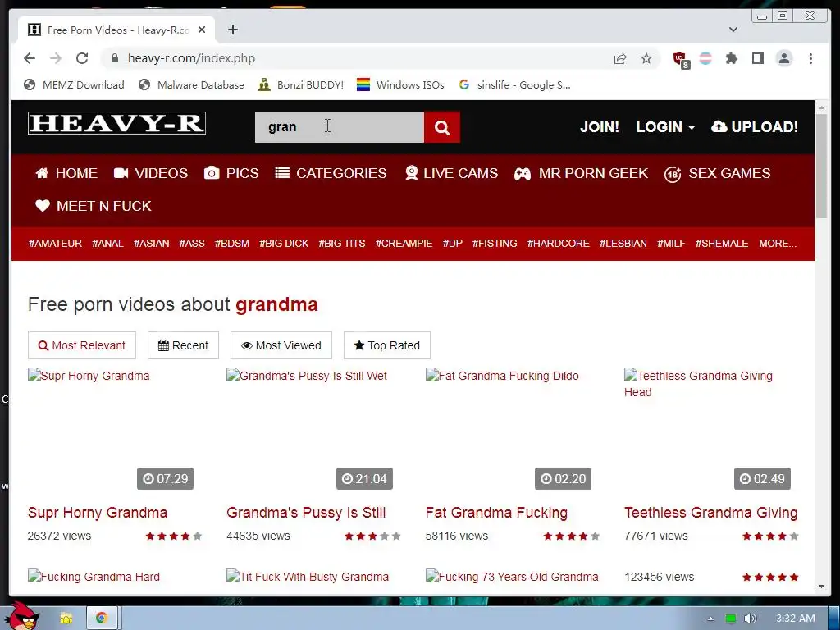Reload the current page
840x630 pixels.
(x=82, y=58)
